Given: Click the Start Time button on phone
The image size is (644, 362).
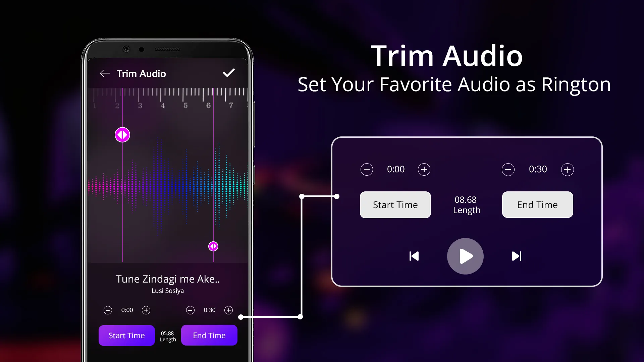Looking at the screenshot, I should (126, 335).
